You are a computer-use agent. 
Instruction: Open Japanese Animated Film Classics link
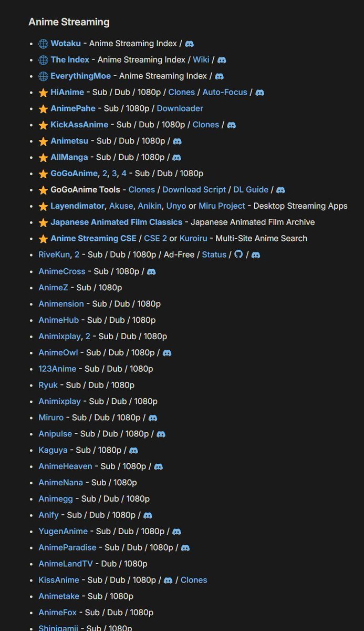pos(117,222)
